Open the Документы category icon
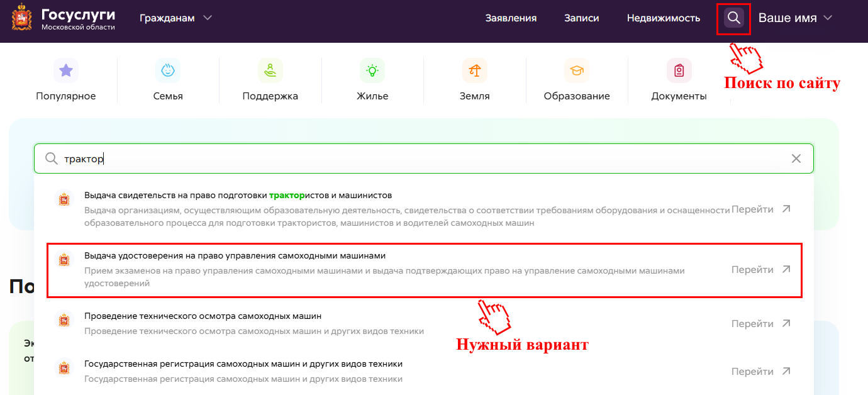The image size is (868, 395). [x=679, y=70]
